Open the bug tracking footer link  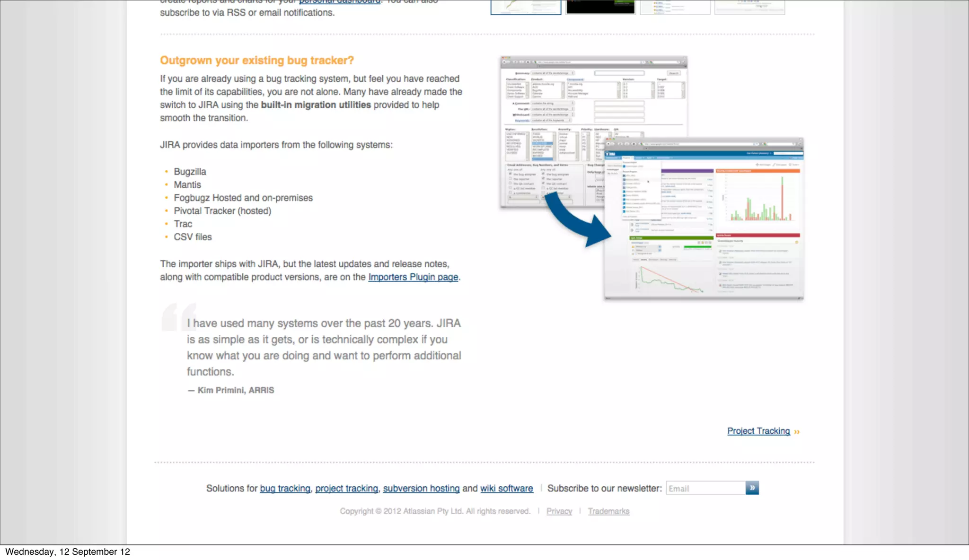[285, 488]
